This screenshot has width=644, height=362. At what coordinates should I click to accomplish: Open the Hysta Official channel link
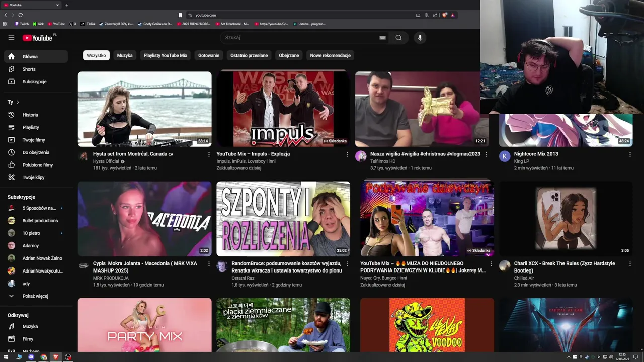pos(106,161)
